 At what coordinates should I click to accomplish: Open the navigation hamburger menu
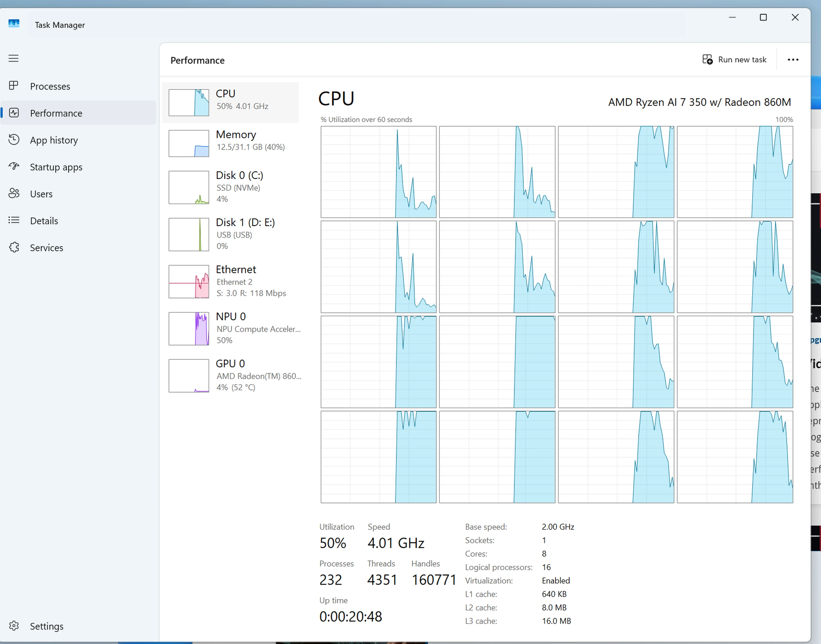[14, 59]
